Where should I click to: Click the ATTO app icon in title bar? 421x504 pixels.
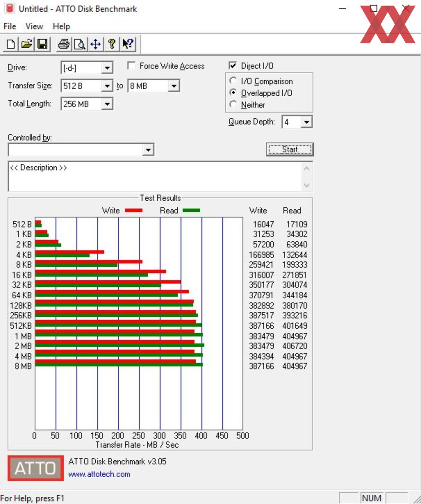point(10,8)
